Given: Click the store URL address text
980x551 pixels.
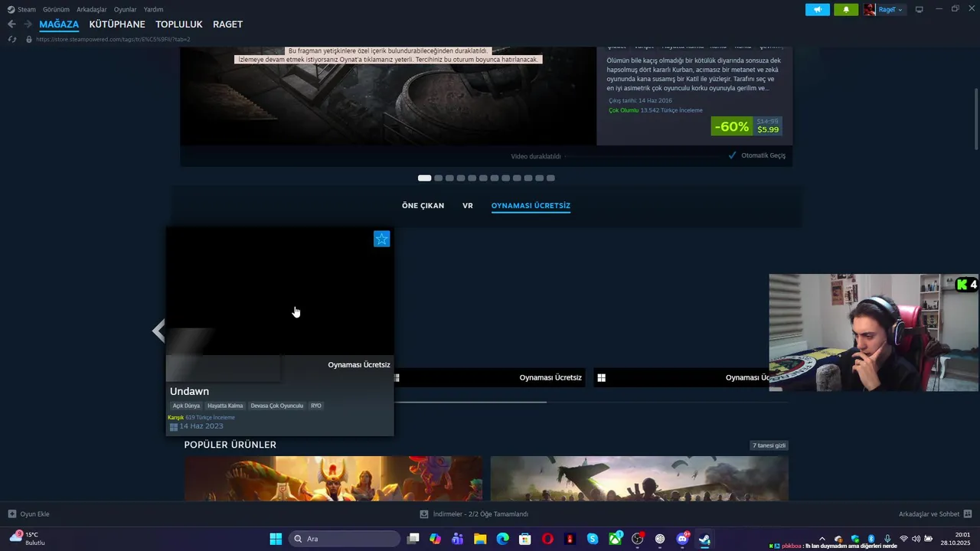Looking at the screenshot, I should click(113, 39).
